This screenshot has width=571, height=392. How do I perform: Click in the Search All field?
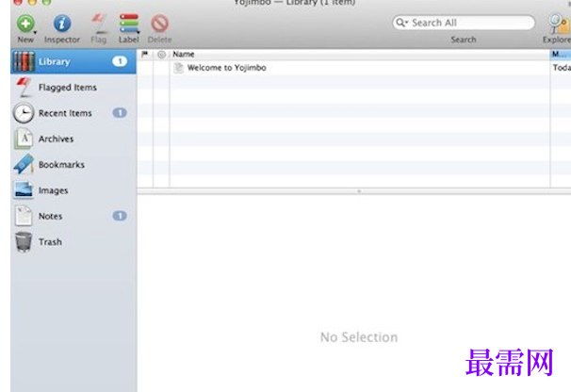pyautogui.click(x=464, y=23)
